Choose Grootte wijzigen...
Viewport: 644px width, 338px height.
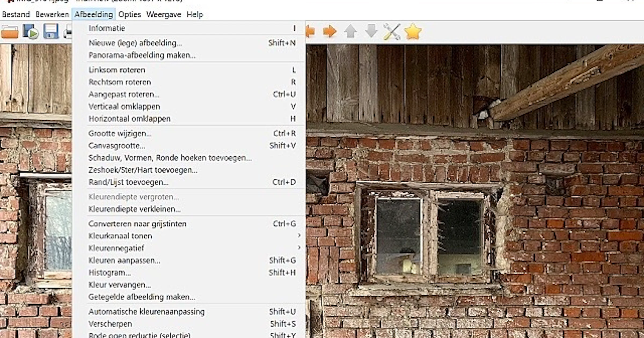pos(189,133)
